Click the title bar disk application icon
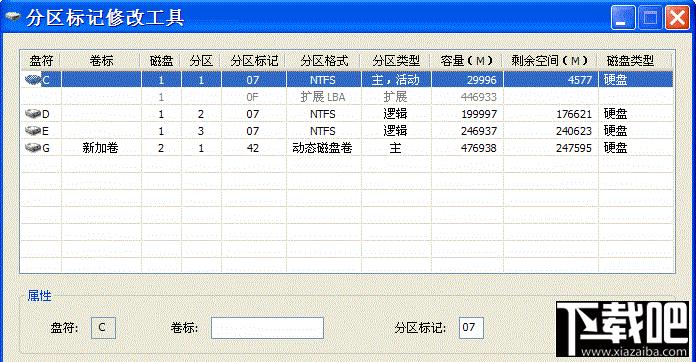This screenshot has height=362, width=696. pyautogui.click(x=13, y=17)
